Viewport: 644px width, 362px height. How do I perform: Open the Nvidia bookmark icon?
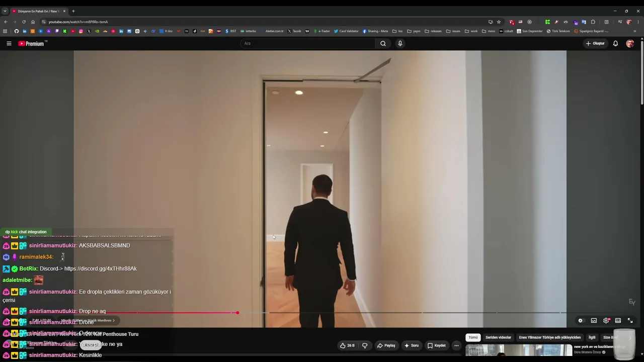97,31
